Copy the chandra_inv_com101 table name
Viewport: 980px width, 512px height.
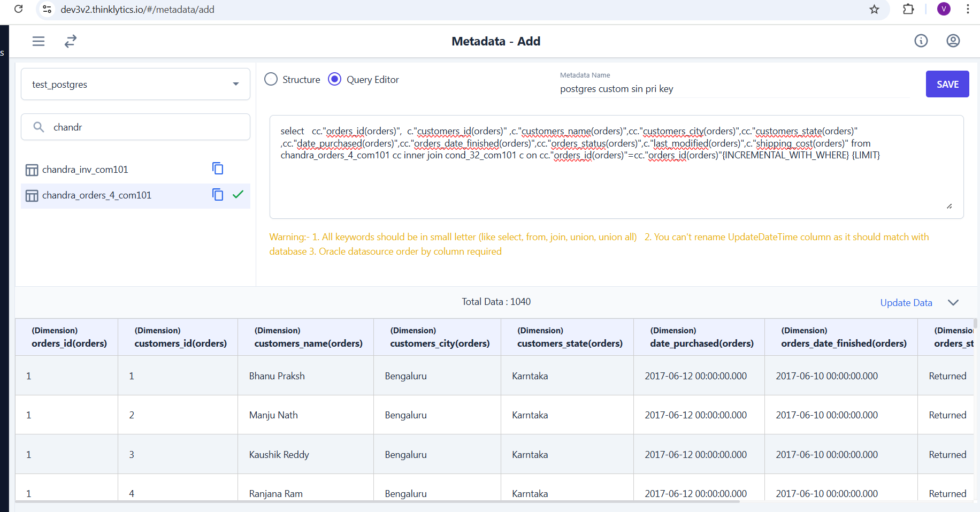(x=218, y=169)
